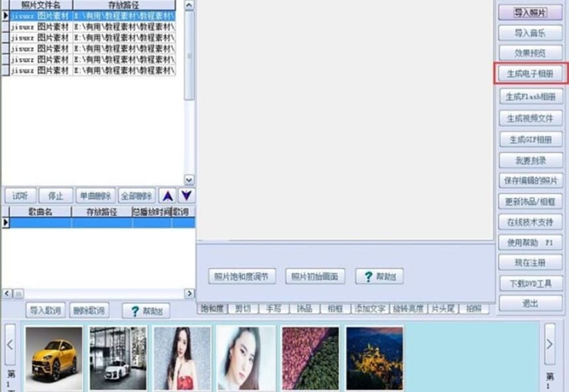This screenshot has height=392, width=569.
Task: Switch to the 拍照 camera tab
Action: pyautogui.click(x=474, y=308)
